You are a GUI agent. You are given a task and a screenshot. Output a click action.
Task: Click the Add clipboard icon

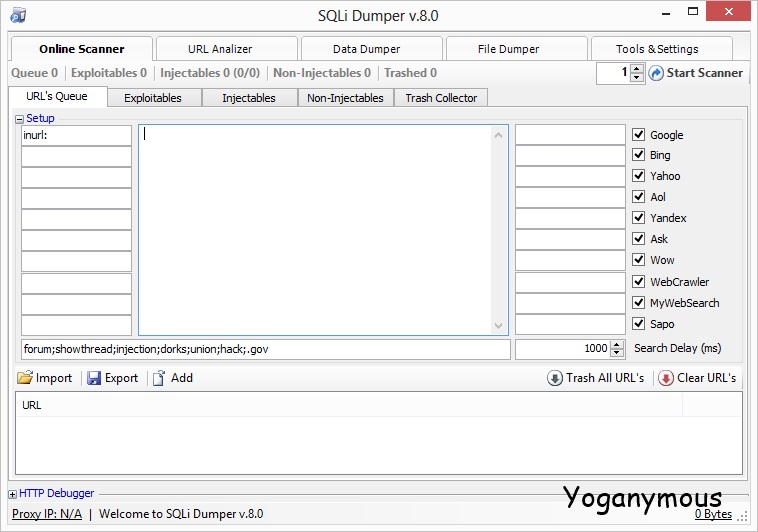tap(159, 378)
